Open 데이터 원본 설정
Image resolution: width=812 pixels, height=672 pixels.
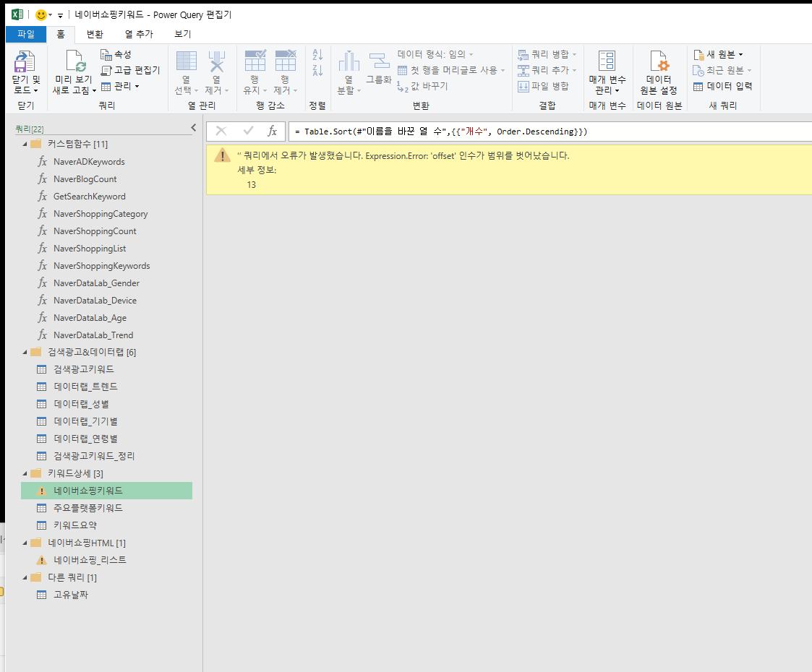(x=658, y=63)
